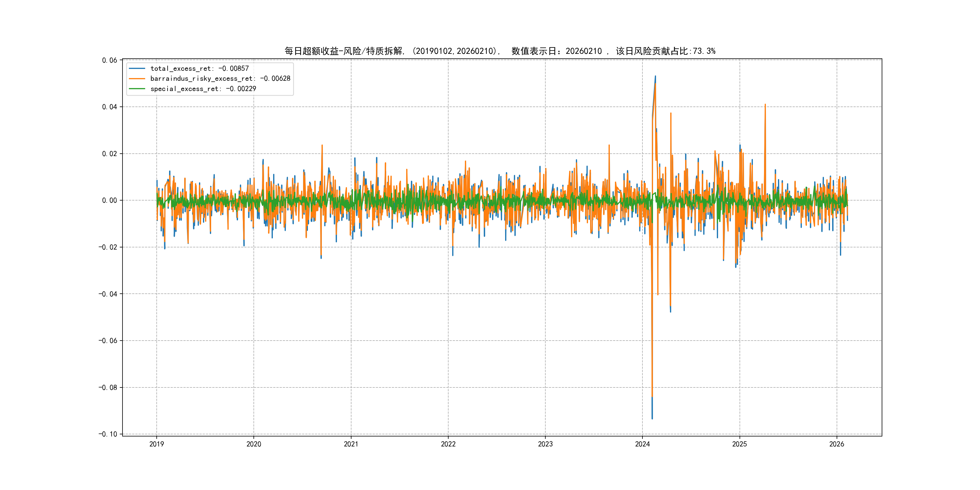Select the special_excess_ret legend label text

[203, 89]
